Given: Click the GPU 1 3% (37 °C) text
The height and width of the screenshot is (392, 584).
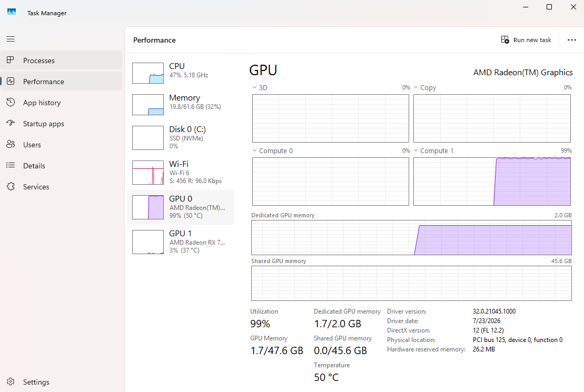Looking at the screenshot, I should pos(184,250).
